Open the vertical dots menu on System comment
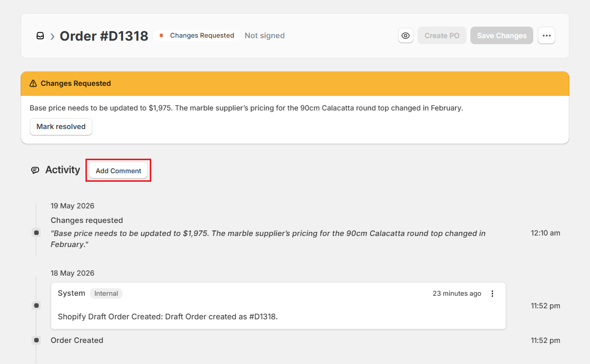The image size is (590, 364). [x=492, y=294]
